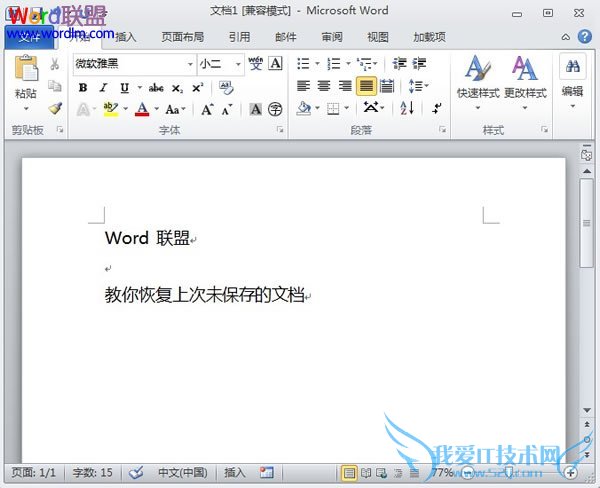Sort text with A-Z icon
This screenshot has height=488, width=600.
click(407, 108)
